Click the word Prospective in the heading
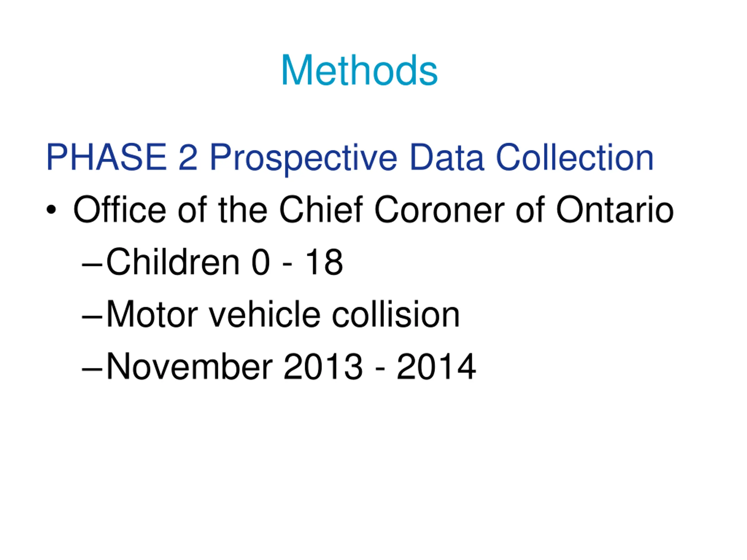Image resolution: width=747 pixels, height=560 pixels. tap(303, 159)
